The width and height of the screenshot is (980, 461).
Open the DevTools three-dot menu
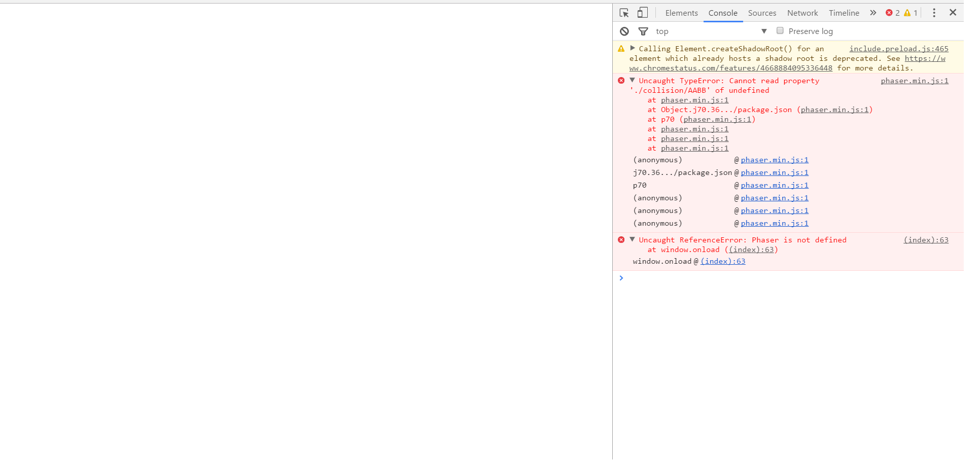click(934, 13)
